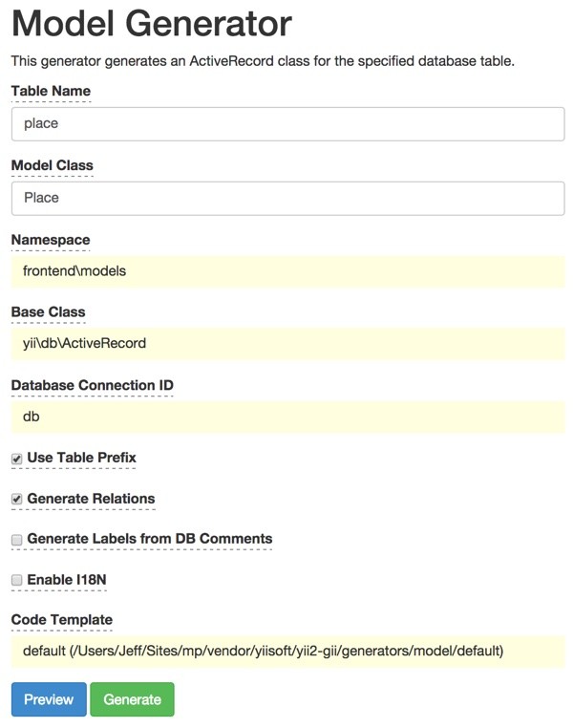Click the Table Name label

click(51, 91)
